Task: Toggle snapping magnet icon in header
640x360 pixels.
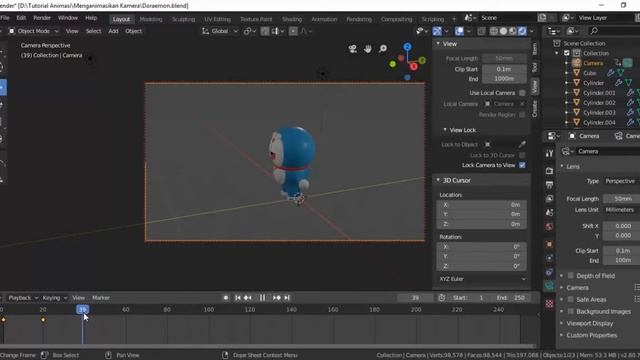Action: point(265,31)
